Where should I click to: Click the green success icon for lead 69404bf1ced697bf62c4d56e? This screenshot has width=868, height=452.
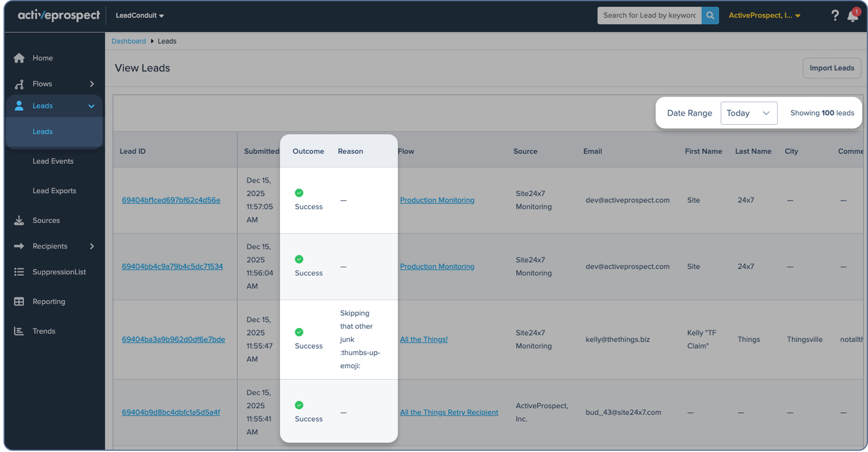click(299, 193)
